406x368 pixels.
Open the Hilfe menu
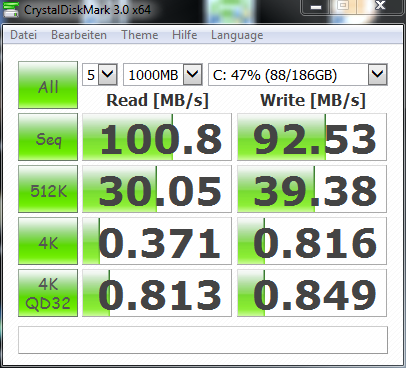coord(184,35)
